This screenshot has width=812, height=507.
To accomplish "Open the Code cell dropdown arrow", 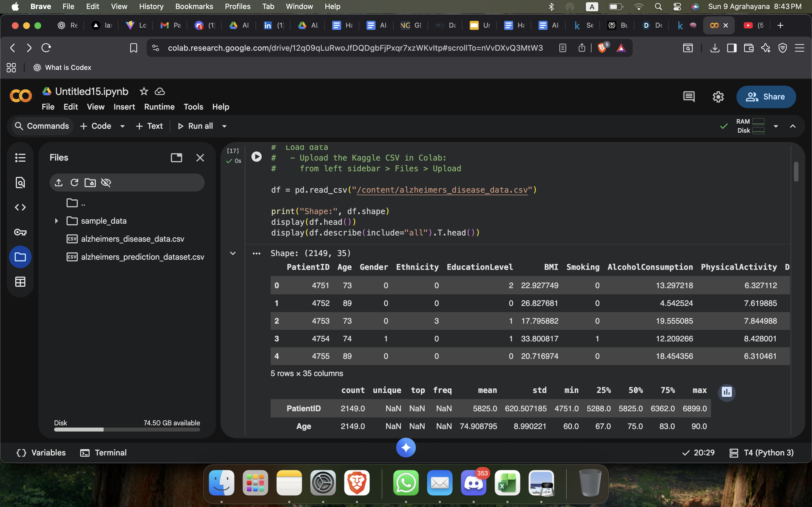I will tap(122, 126).
